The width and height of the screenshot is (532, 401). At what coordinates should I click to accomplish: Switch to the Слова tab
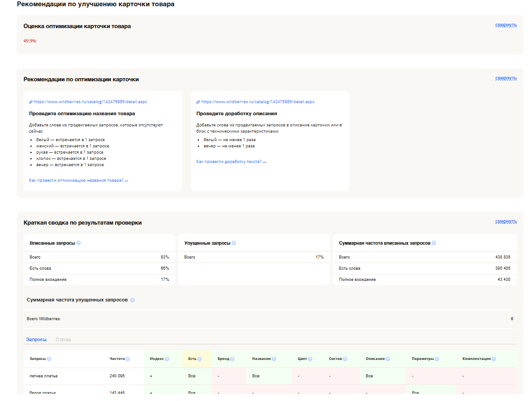point(63,340)
